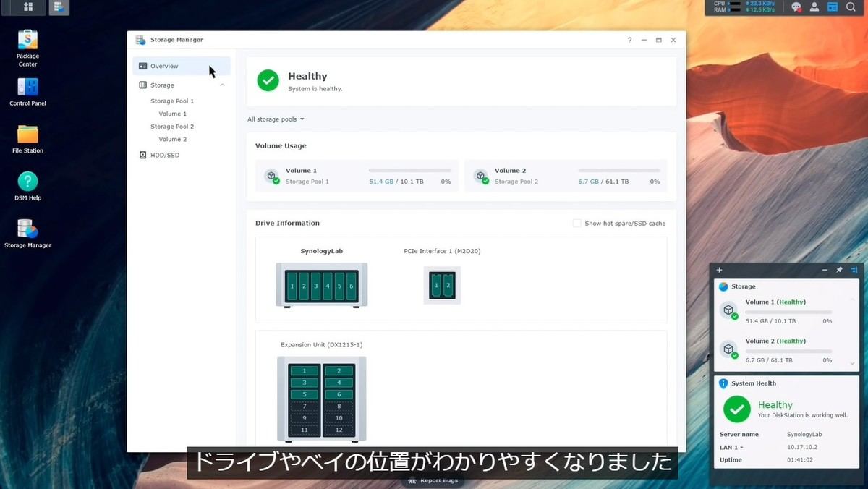Add widget with the plus icon

click(719, 270)
